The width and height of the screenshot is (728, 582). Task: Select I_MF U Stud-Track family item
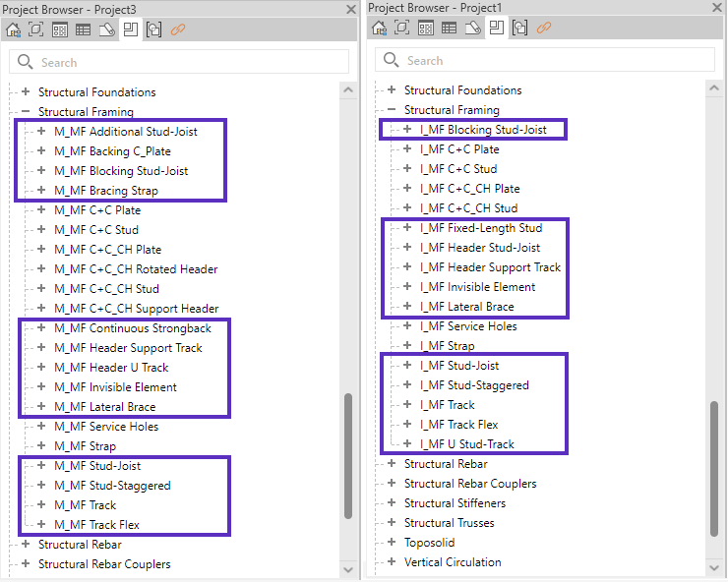pos(466,444)
